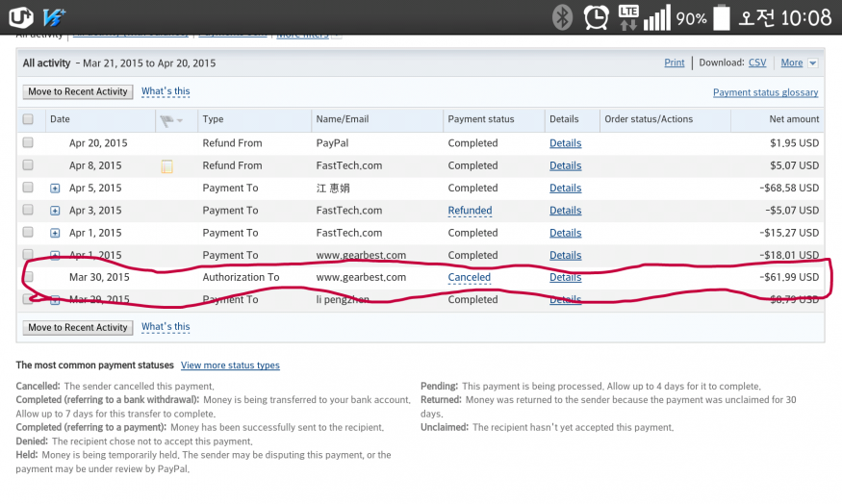Expand the Apr 3, 2015 transaction
Viewport: 842px width, 504px height.
(55, 211)
